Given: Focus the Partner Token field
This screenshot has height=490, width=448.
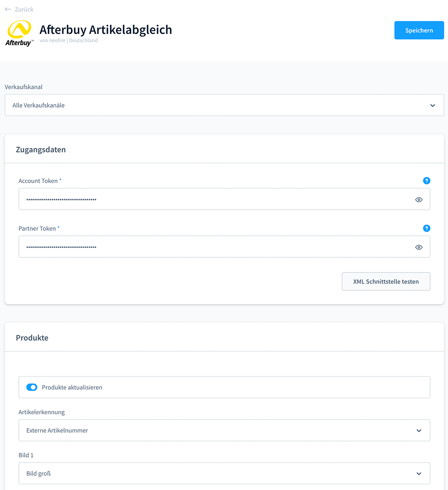Looking at the screenshot, I should pos(224,247).
